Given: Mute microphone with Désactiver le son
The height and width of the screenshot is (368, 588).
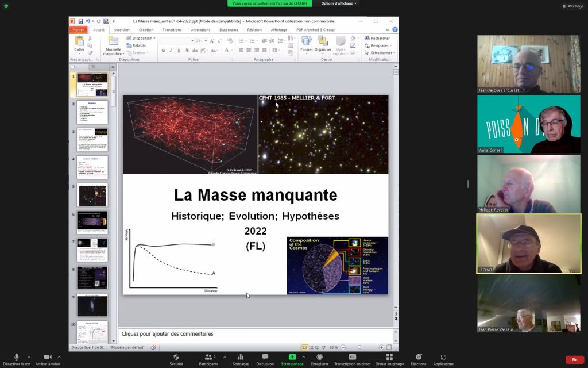Looking at the screenshot, I should tap(17, 359).
